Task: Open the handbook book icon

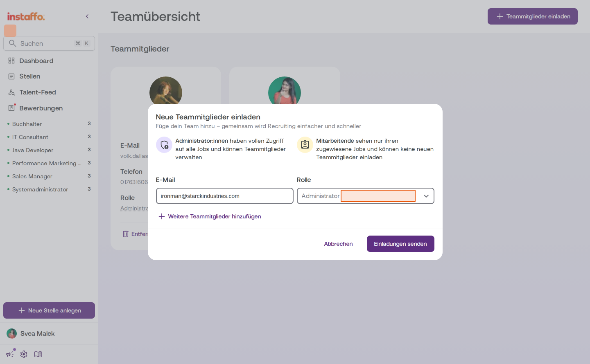Action: (x=38, y=354)
